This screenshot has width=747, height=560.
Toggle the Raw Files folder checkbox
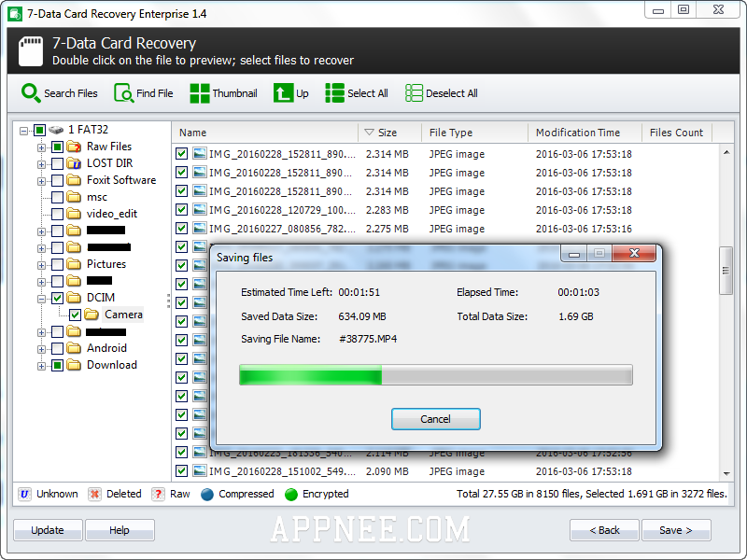[57, 147]
